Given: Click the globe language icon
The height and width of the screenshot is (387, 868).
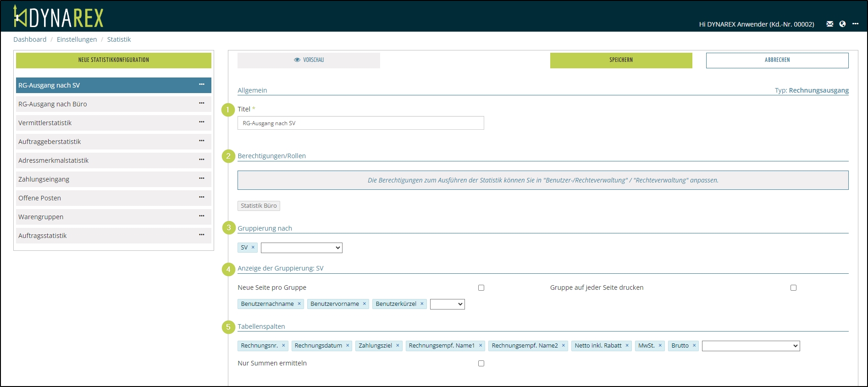Looking at the screenshot, I should coord(842,24).
